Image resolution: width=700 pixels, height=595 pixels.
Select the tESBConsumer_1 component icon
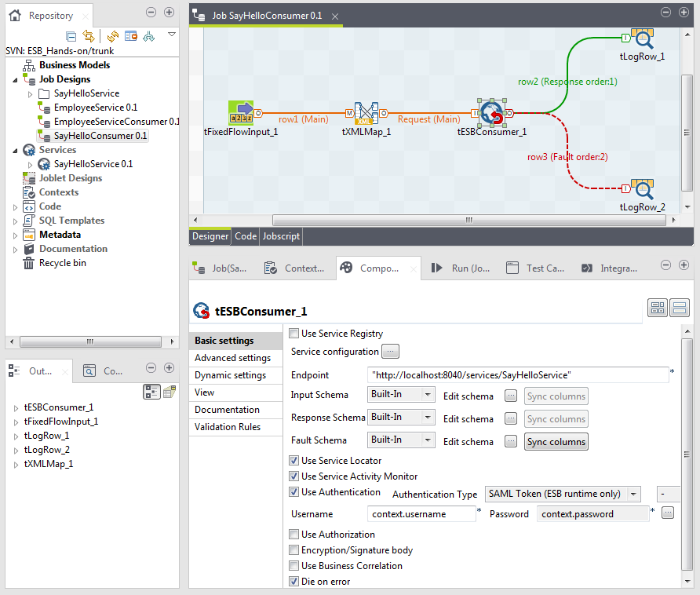click(x=491, y=113)
